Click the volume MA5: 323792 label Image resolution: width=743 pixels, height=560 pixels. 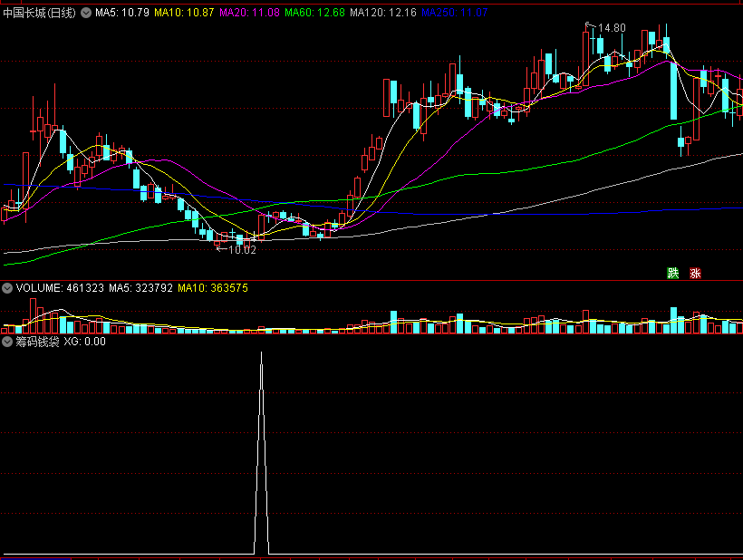coord(140,288)
